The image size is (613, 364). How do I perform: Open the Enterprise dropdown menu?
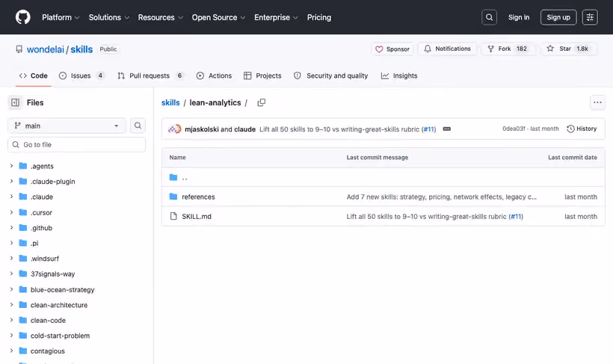276,17
